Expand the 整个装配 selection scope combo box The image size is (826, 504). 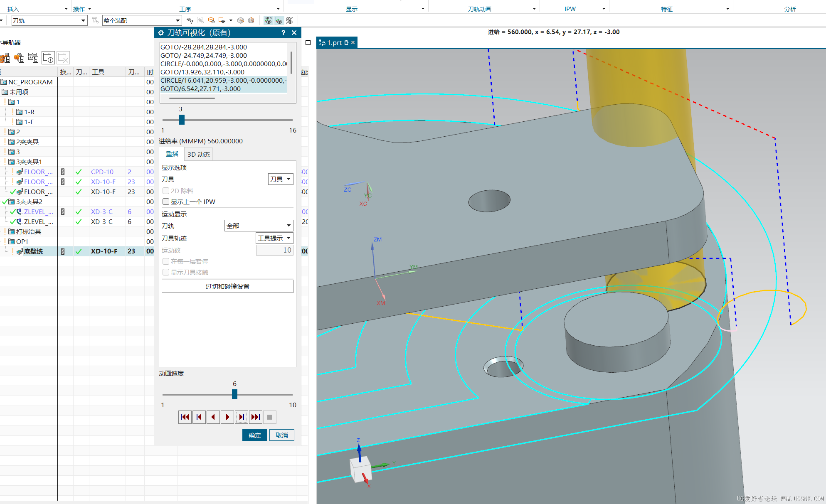tap(178, 20)
